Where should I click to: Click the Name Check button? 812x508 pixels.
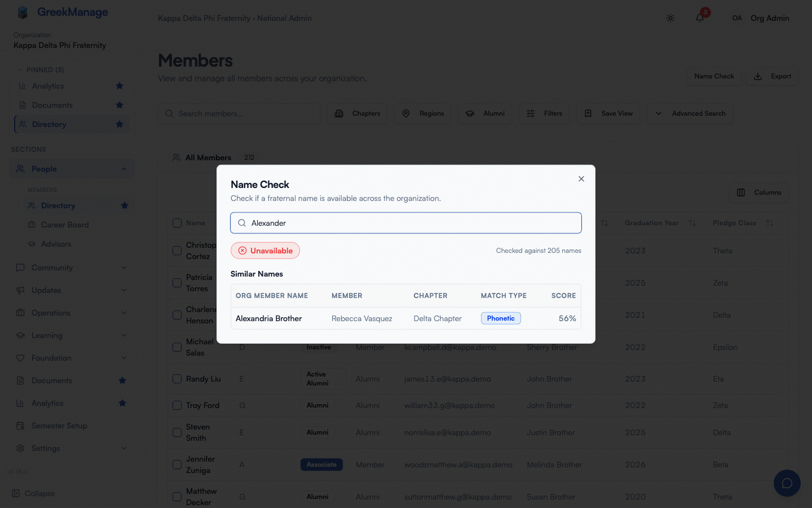coord(714,76)
